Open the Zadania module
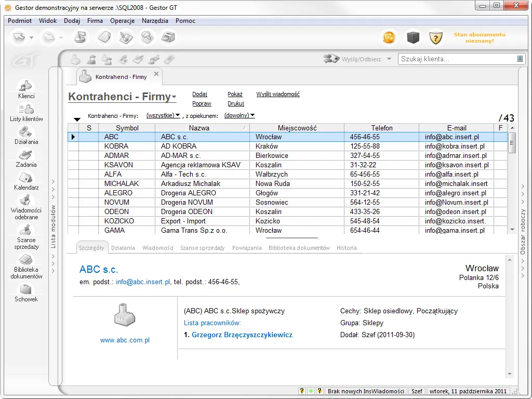This screenshot has height=399, width=532. (26, 158)
